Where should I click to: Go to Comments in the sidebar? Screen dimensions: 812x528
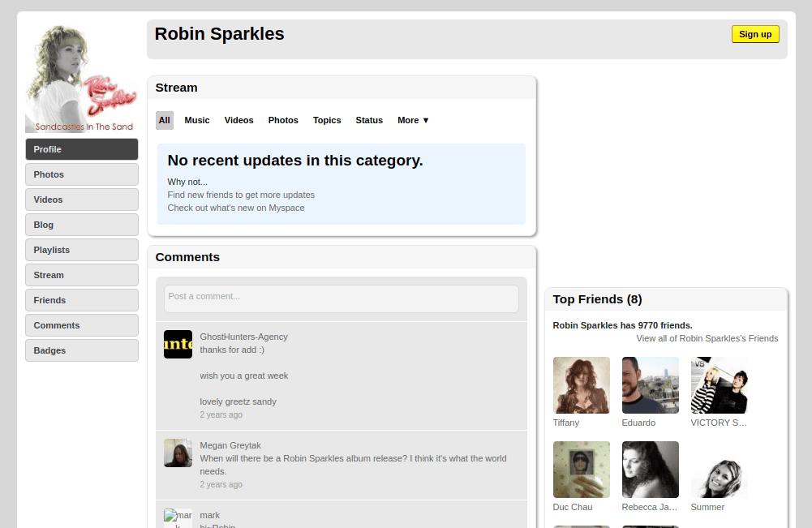pyautogui.click(x=82, y=325)
